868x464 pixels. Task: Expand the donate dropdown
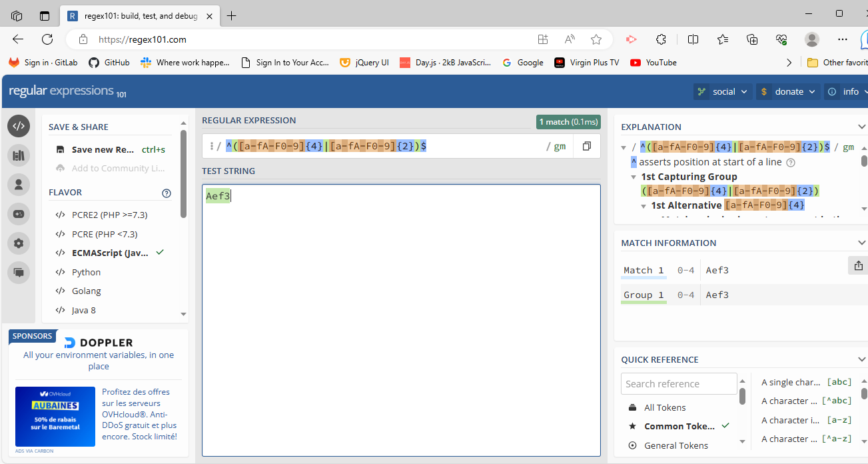[788, 92]
